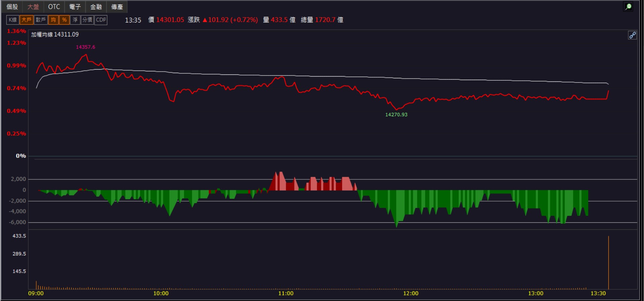Enable the CDP indicator toggle

pos(101,20)
